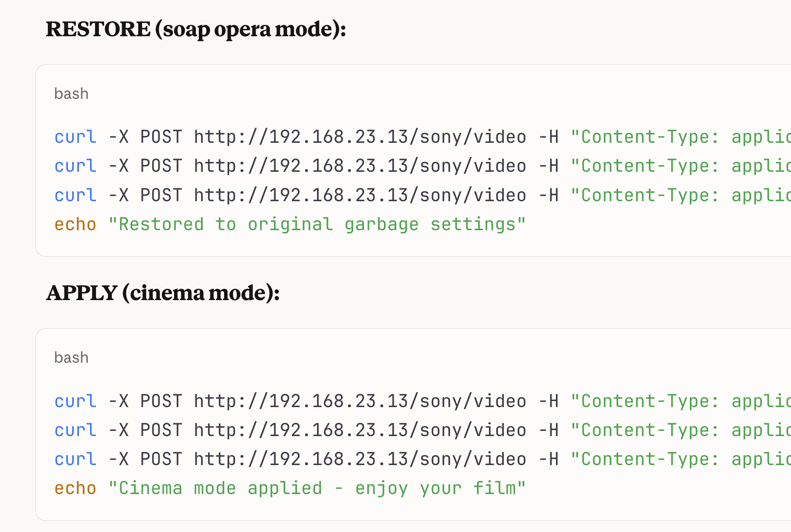Screen dimensions: 791x532
Task: Click the URL in the first RESTORE curl line
Action: coord(360,137)
